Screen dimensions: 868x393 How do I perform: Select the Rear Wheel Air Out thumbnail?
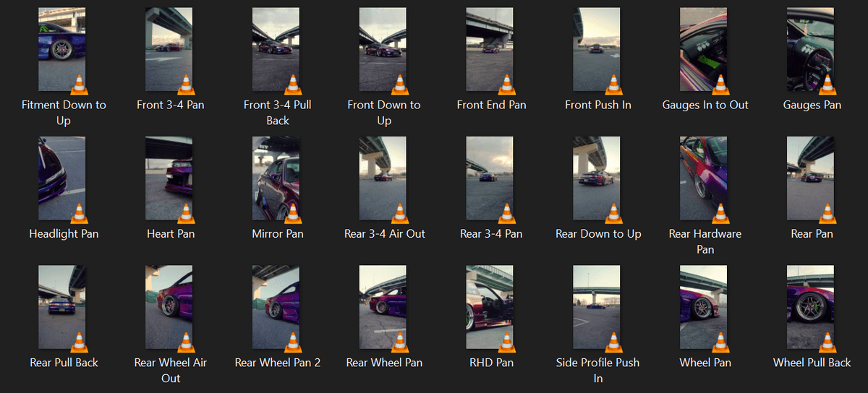169,307
